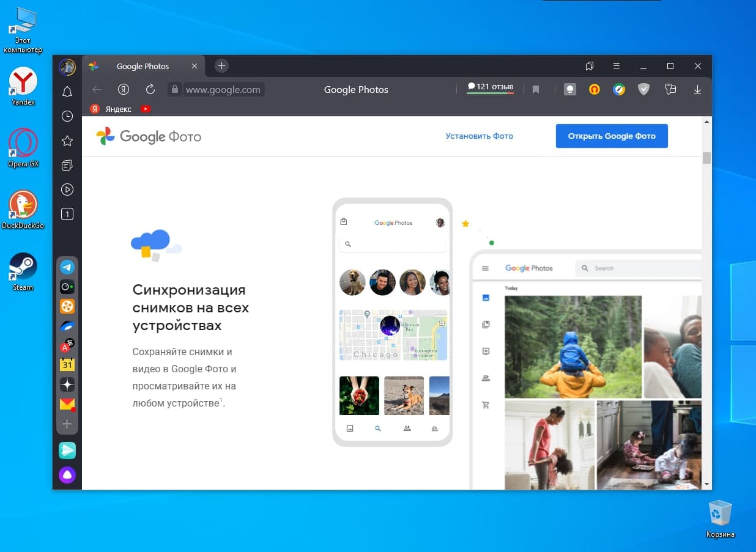Open Yandex Mail envelope icon in sidebar
756x552 pixels.
pyautogui.click(x=67, y=404)
